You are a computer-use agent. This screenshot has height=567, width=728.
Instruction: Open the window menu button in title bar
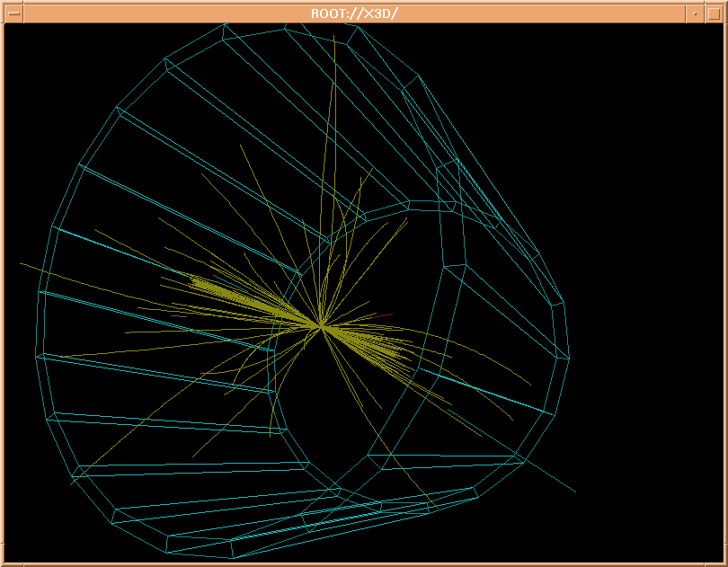pyautogui.click(x=12, y=13)
